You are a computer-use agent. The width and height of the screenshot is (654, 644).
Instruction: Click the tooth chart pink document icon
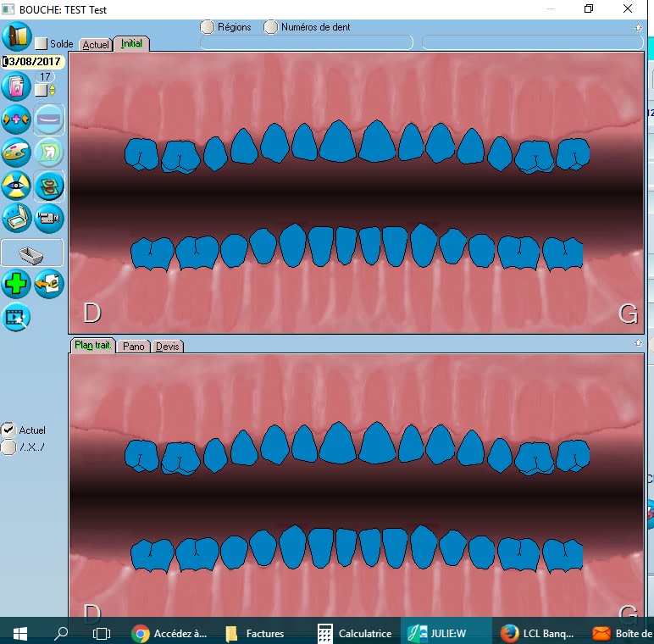16,86
